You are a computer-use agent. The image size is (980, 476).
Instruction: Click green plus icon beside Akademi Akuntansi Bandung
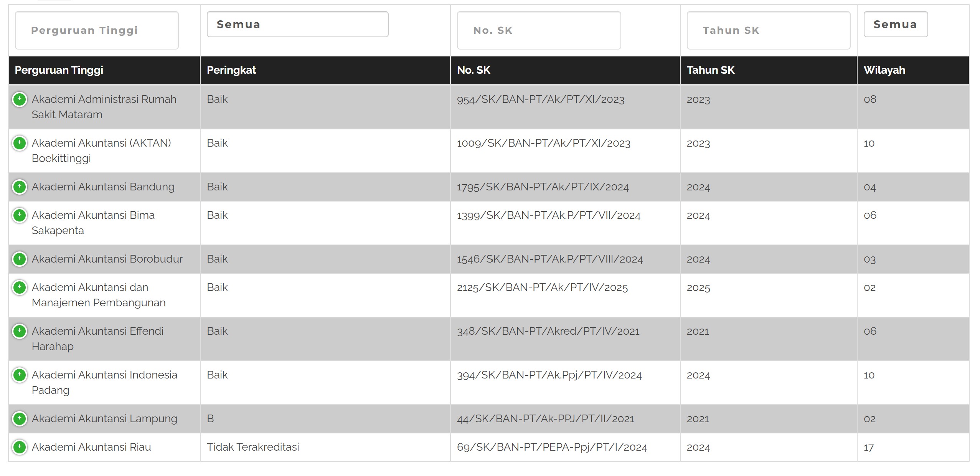[x=20, y=187]
